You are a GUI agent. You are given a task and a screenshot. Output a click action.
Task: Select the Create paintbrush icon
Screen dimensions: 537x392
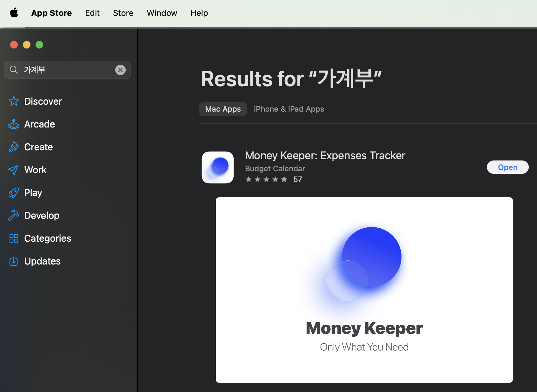pos(14,147)
